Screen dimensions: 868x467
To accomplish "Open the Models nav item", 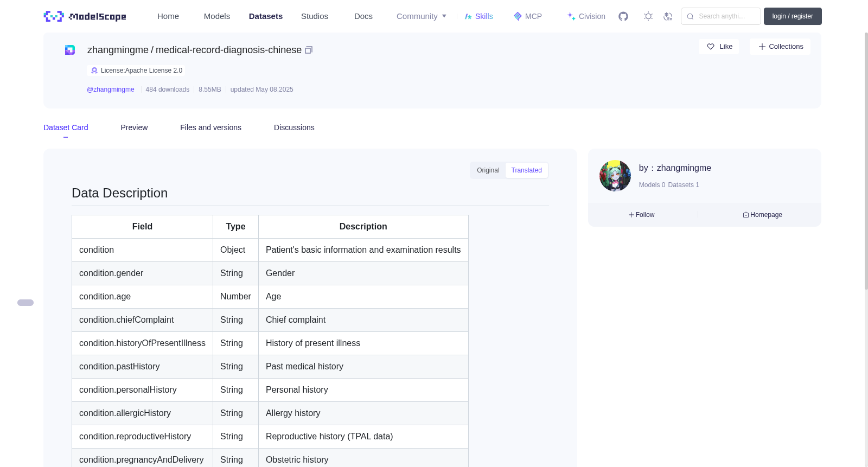I will pos(217,16).
